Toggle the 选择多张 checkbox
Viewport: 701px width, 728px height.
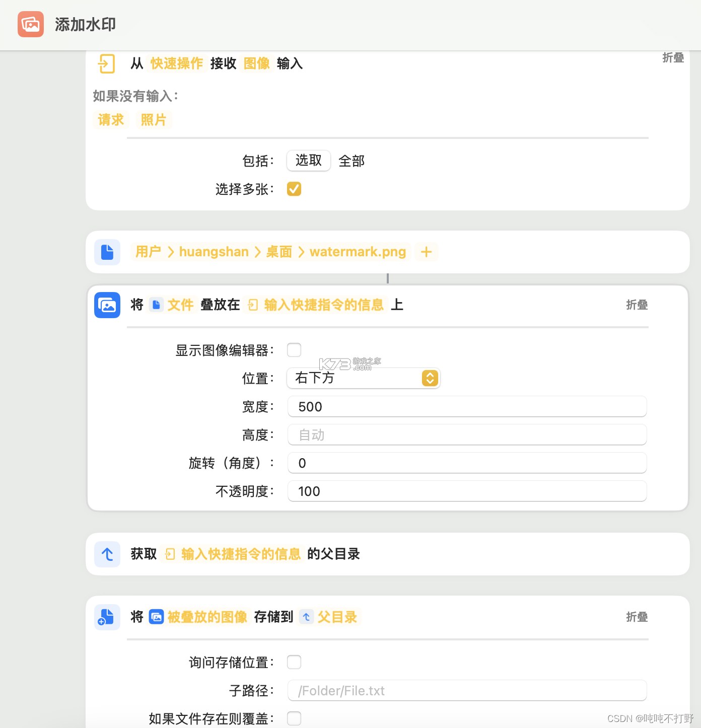(x=294, y=189)
